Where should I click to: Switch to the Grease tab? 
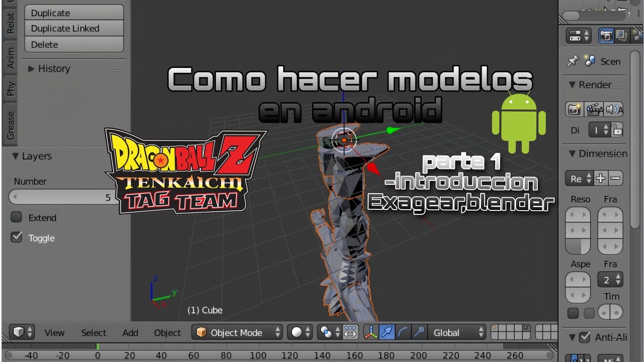click(x=11, y=125)
